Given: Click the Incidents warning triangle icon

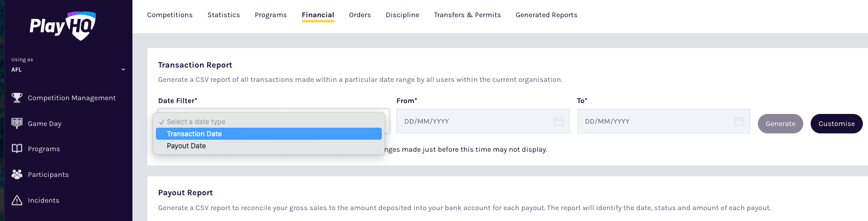Looking at the screenshot, I should pyautogui.click(x=17, y=200).
